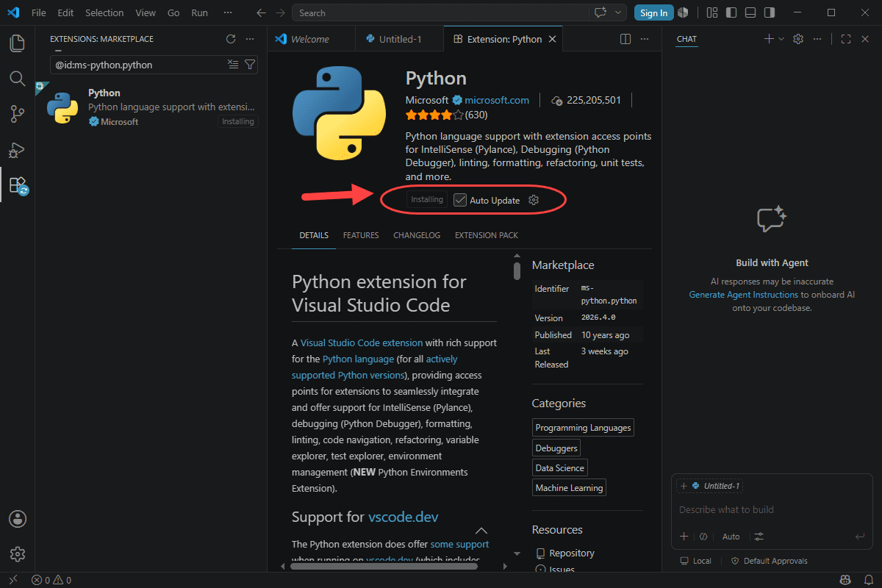Switch to the Untitled-1 tab

pyautogui.click(x=399, y=39)
